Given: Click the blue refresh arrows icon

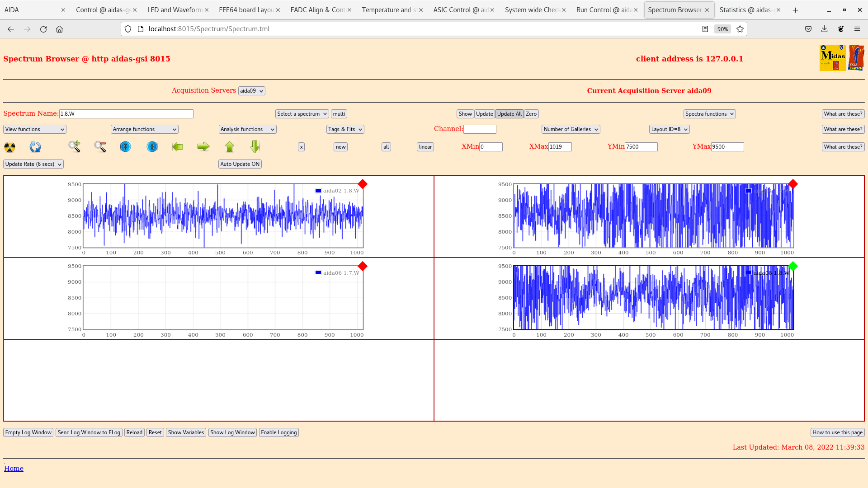Looking at the screenshot, I should 35,147.
